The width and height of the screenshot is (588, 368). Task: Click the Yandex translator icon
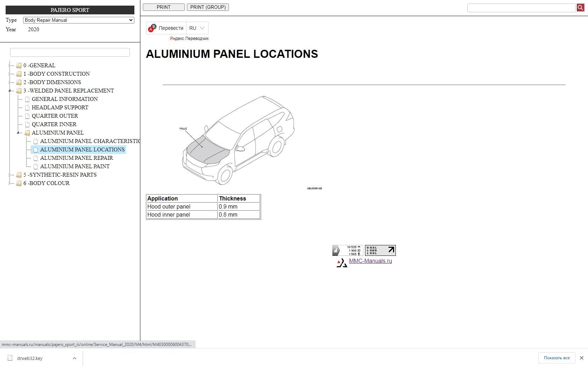(152, 28)
